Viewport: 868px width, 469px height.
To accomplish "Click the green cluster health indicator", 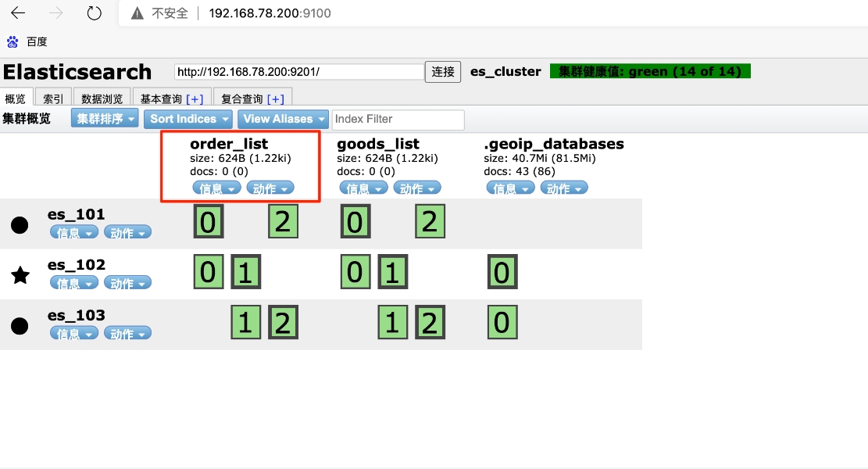I will (x=650, y=71).
